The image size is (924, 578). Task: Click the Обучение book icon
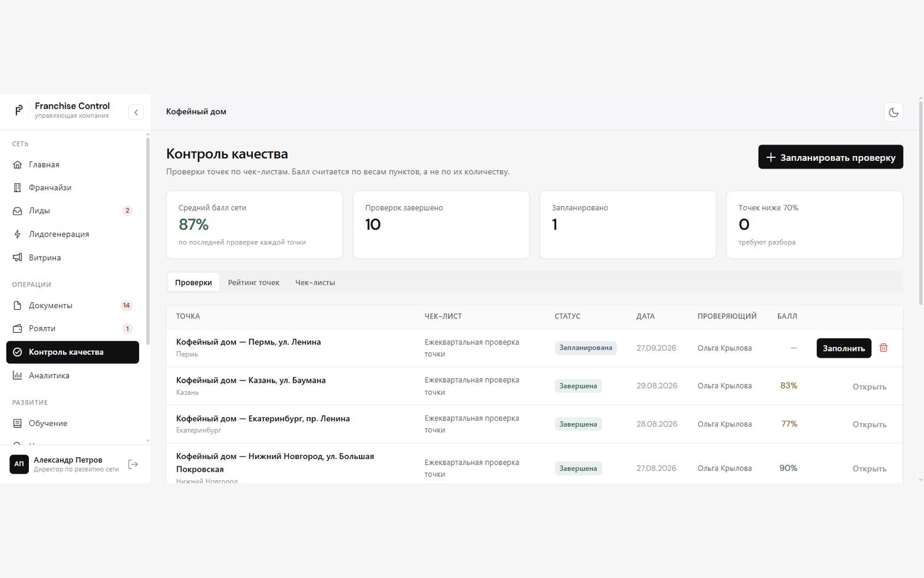[x=17, y=423]
